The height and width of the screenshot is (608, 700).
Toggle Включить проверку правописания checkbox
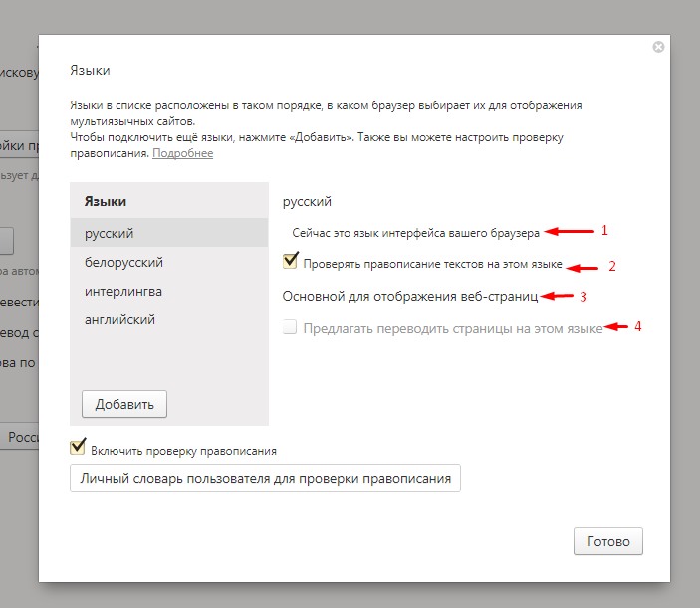[x=78, y=447]
